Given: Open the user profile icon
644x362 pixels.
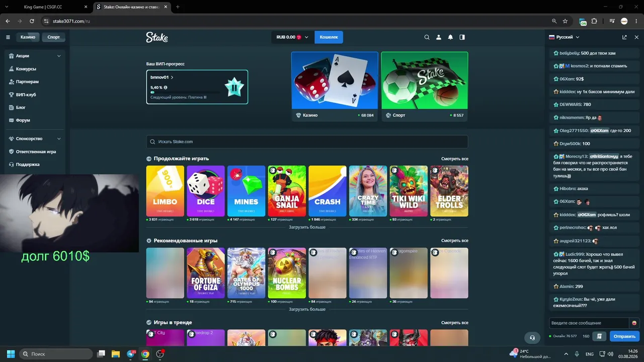Looking at the screenshot, I should pyautogui.click(x=439, y=37).
